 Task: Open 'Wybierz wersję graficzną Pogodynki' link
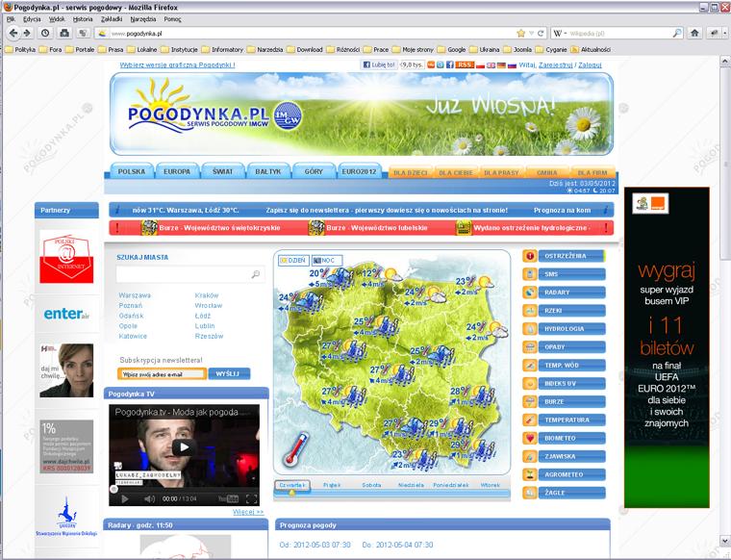click(177, 64)
